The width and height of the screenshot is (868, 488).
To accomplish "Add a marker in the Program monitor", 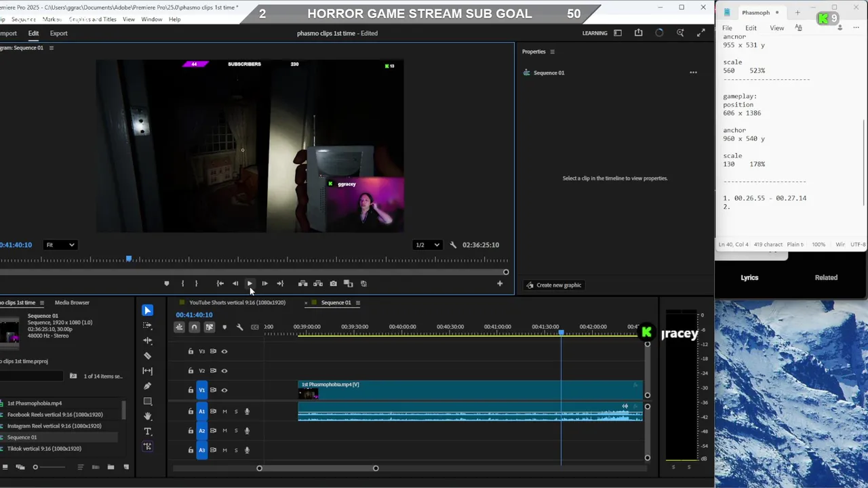I will [x=166, y=283].
